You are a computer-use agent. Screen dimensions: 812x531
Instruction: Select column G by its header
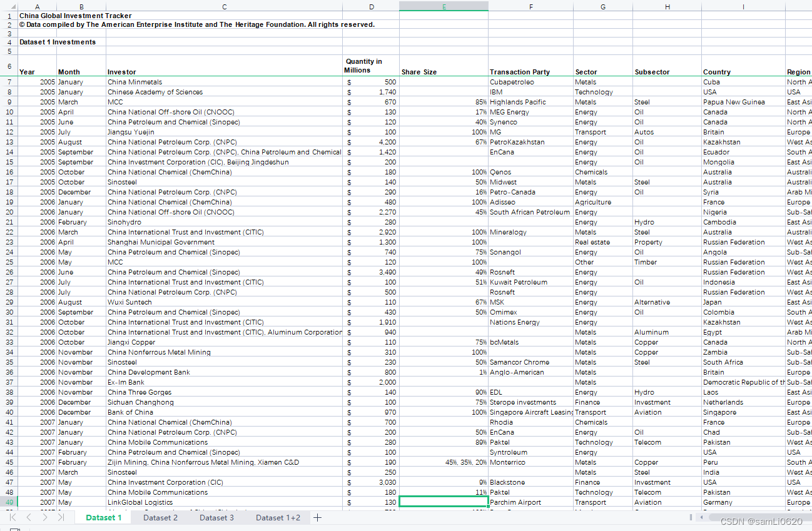[x=603, y=6]
